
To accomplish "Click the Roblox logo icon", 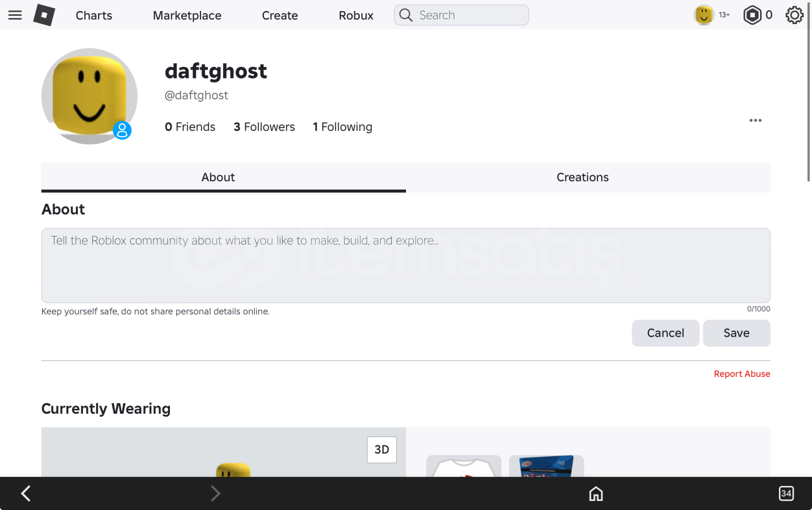I will coord(44,15).
